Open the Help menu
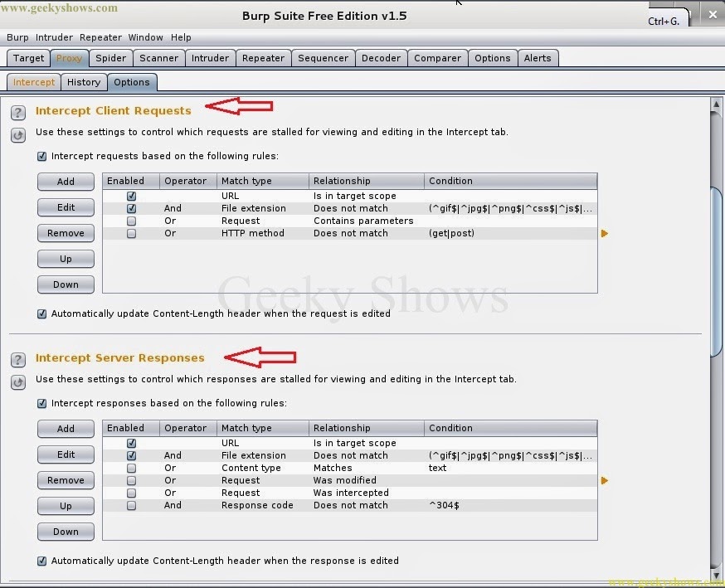The width and height of the screenshot is (725, 588). 181,37
